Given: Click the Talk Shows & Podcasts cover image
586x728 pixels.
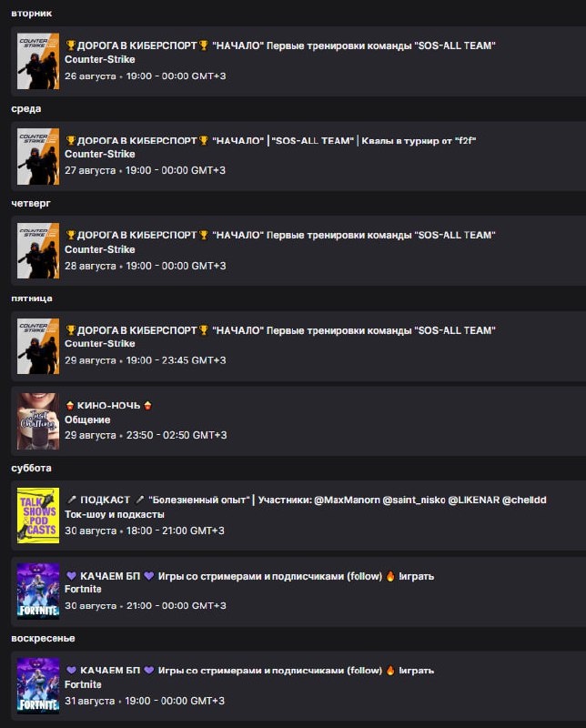Looking at the screenshot, I should point(38,515).
